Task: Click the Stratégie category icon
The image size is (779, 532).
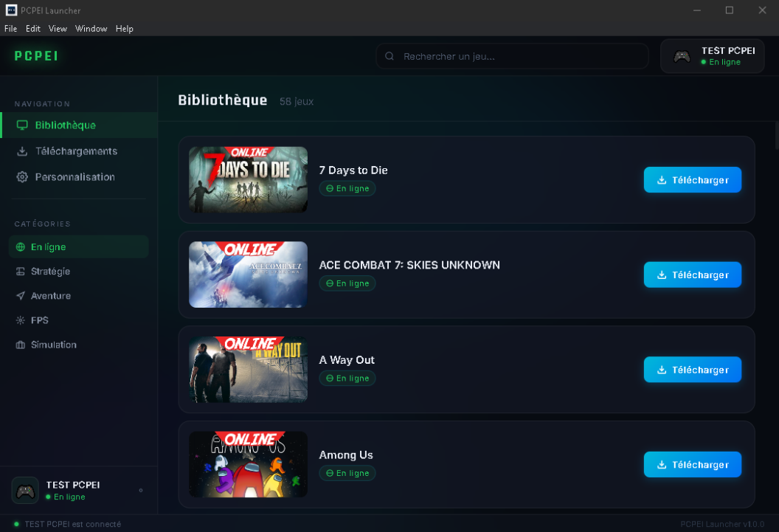Action: (x=21, y=272)
